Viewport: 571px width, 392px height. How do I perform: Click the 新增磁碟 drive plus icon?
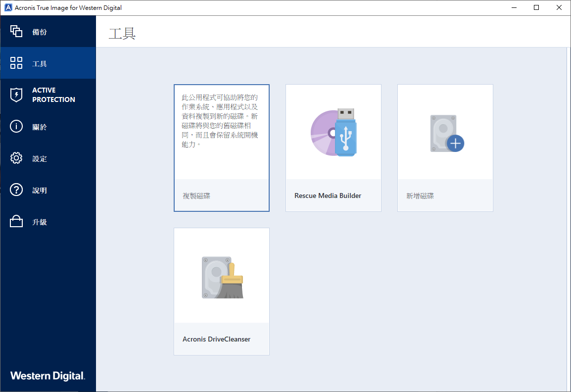(447, 133)
